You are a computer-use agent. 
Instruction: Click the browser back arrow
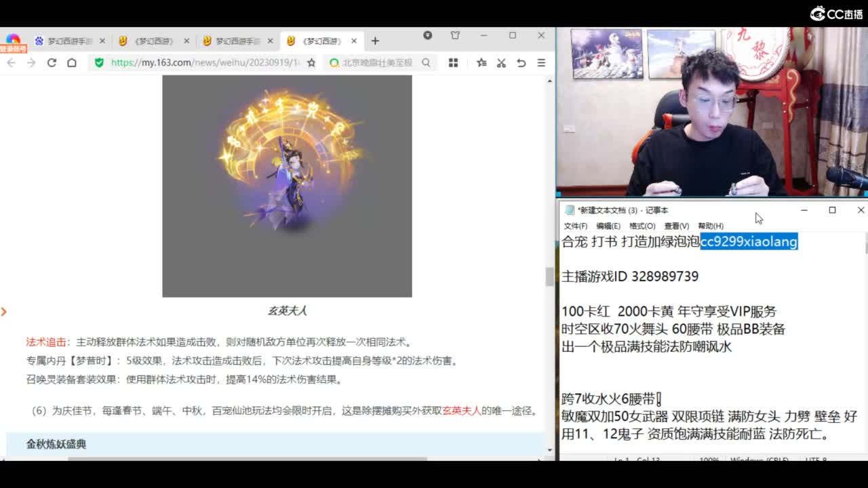pyautogui.click(x=11, y=62)
